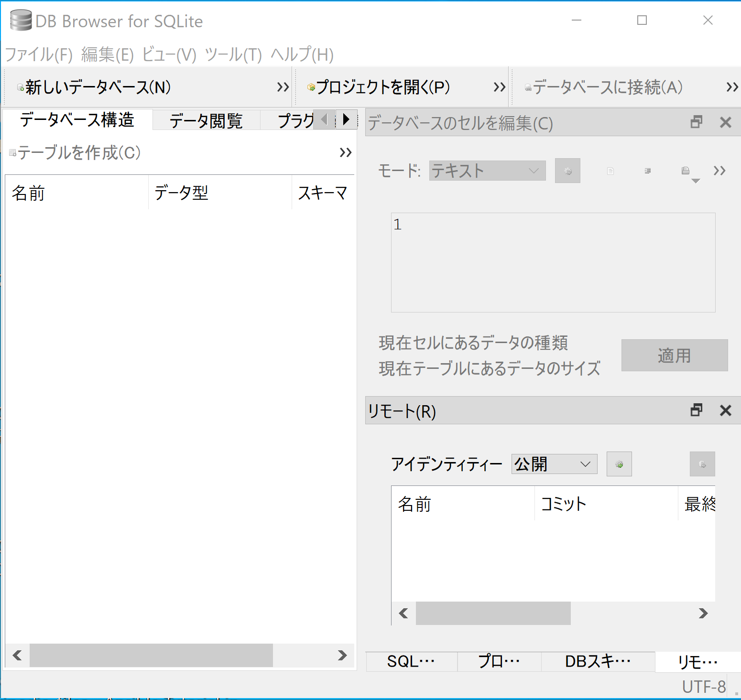The width and height of the screenshot is (741, 700).
Task: Click the 新しいデータベース(N) toolbar button
Action: (x=94, y=87)
